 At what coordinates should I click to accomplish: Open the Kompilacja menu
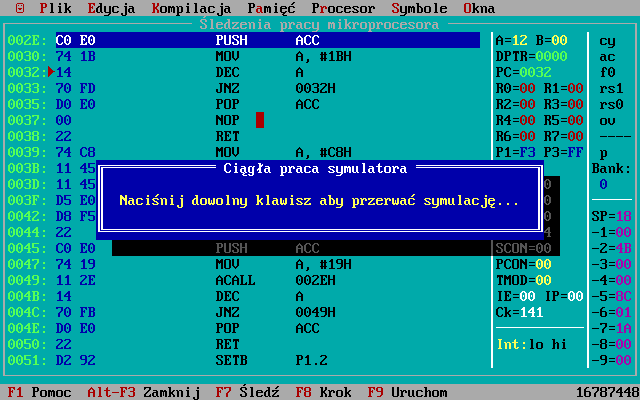point(191,8)
